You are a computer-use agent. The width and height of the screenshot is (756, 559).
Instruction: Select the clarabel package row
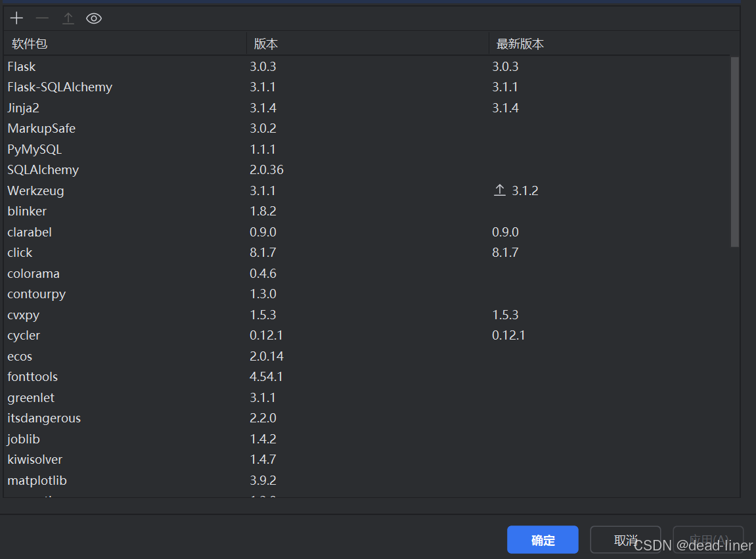[x=367, y=232]
